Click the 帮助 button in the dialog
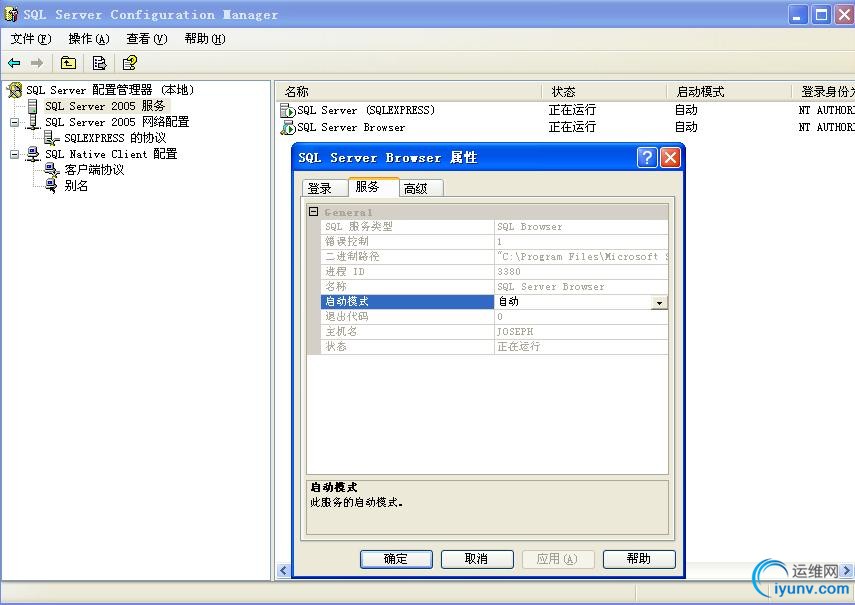 [639, 559]
